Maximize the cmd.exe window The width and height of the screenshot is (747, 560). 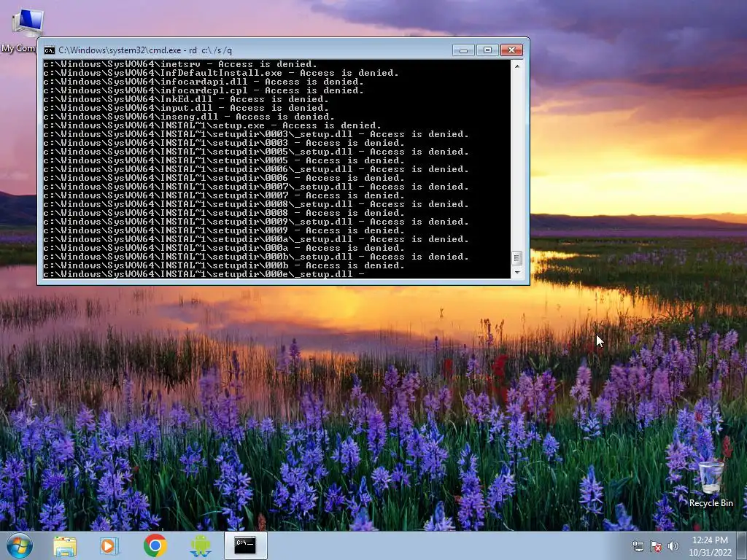click(x=487, y=50)
